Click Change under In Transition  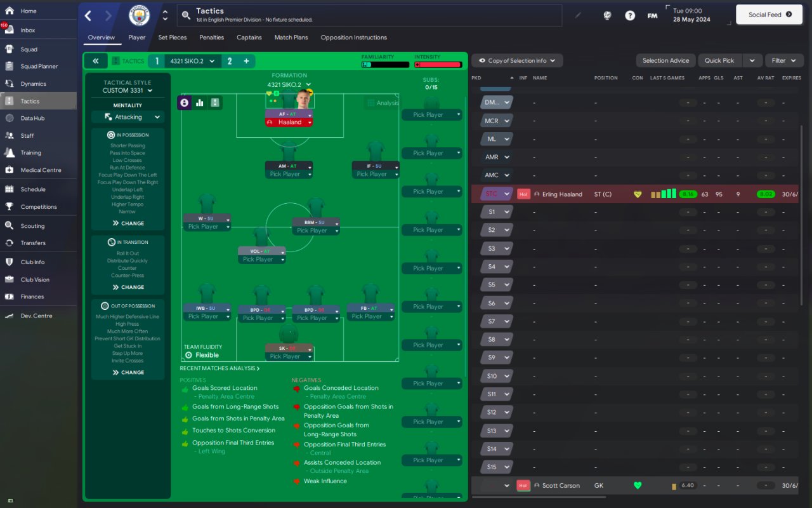tap(128, 287)
